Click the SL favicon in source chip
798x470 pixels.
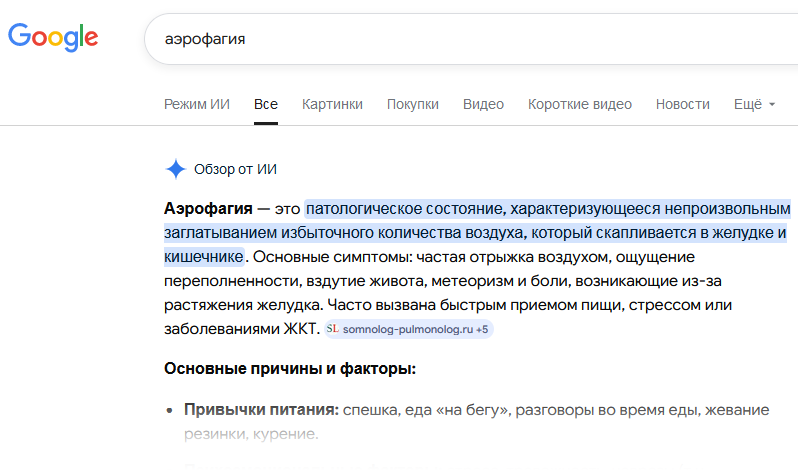333,329
